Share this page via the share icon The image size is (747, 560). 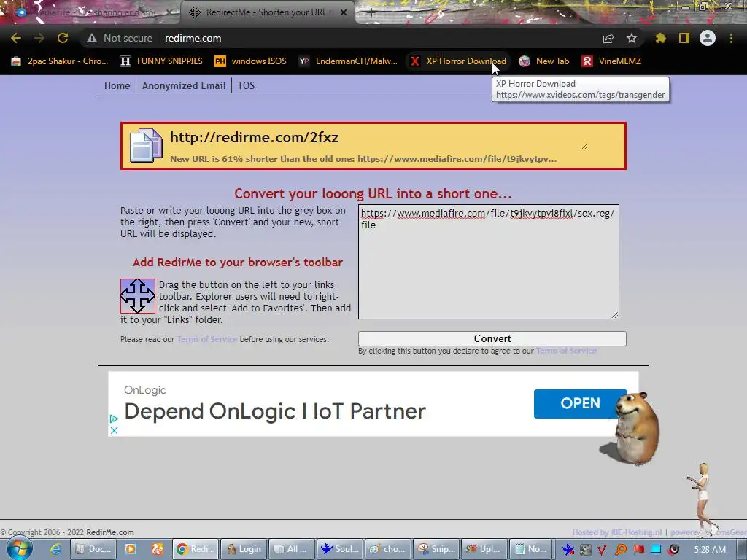608,38
